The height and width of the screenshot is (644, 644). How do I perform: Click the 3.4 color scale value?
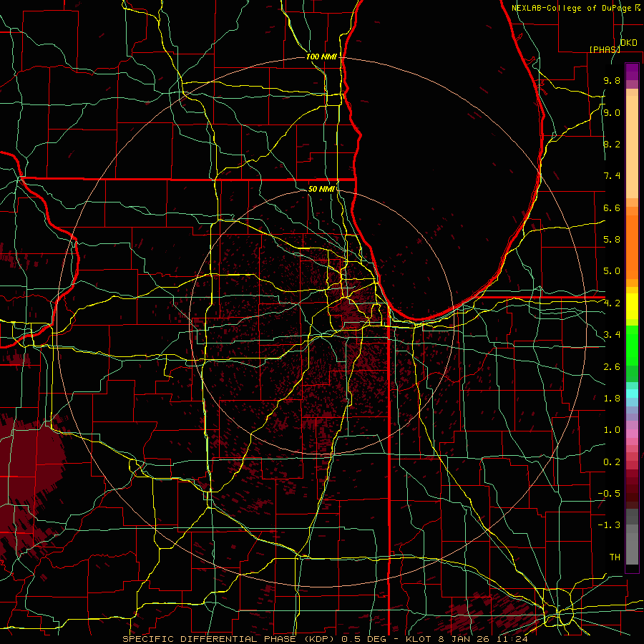pyautogui.click(x=612, y=335)
